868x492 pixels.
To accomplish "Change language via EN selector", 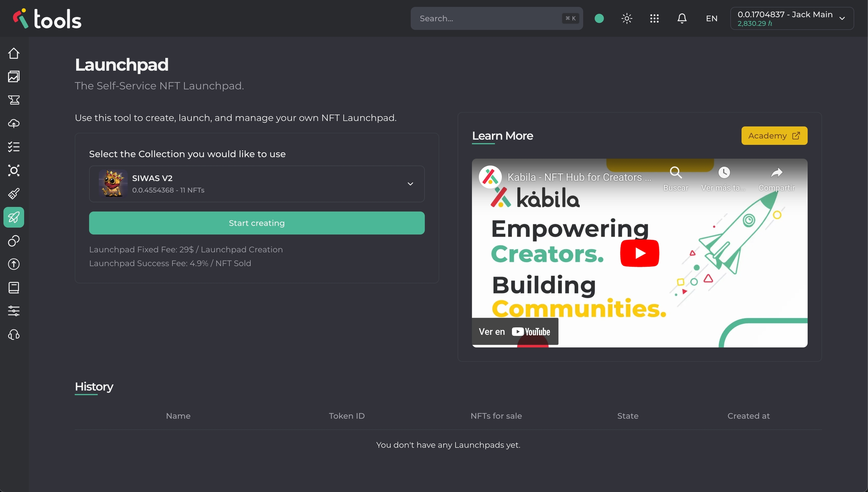I will [x=711, y=18].
